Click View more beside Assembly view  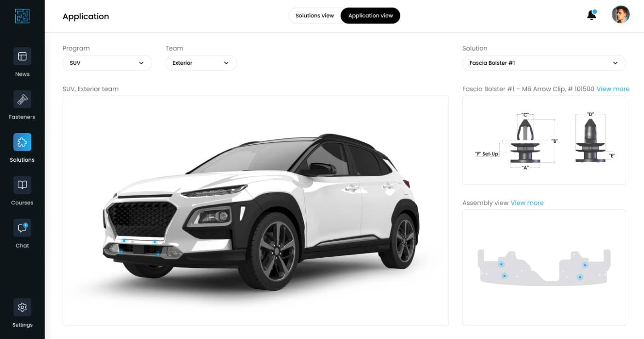pos(527,203)
